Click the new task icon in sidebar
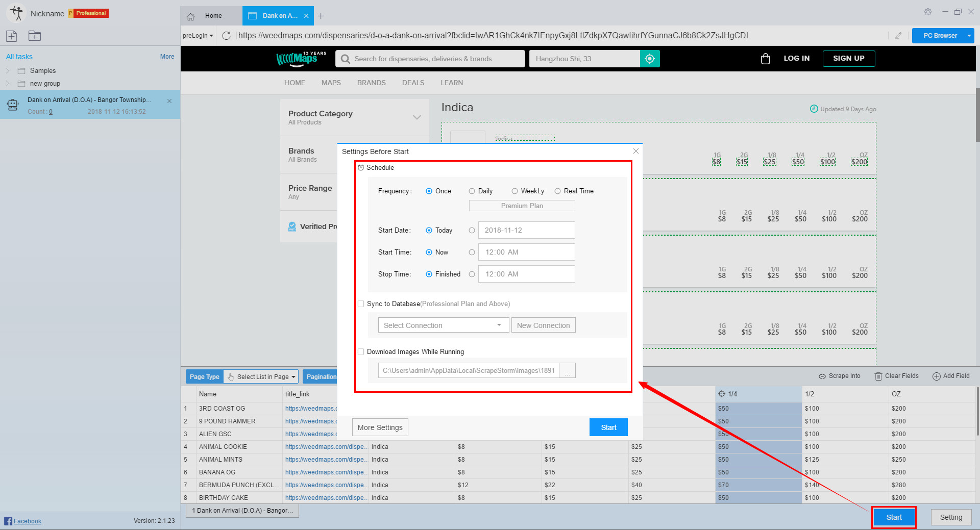The width and height of the screenshot is (980, 530). (x=12, y=36)
